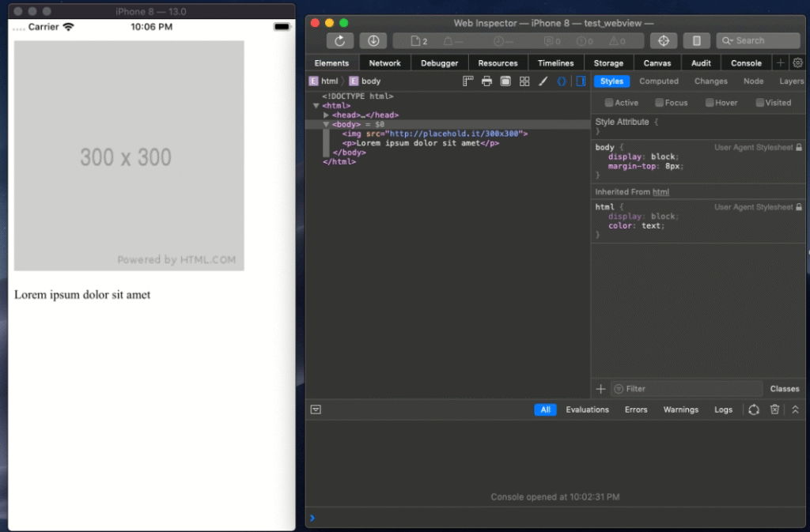
Task: Click the print styles printer icon
Action: [x=486, y=81]
